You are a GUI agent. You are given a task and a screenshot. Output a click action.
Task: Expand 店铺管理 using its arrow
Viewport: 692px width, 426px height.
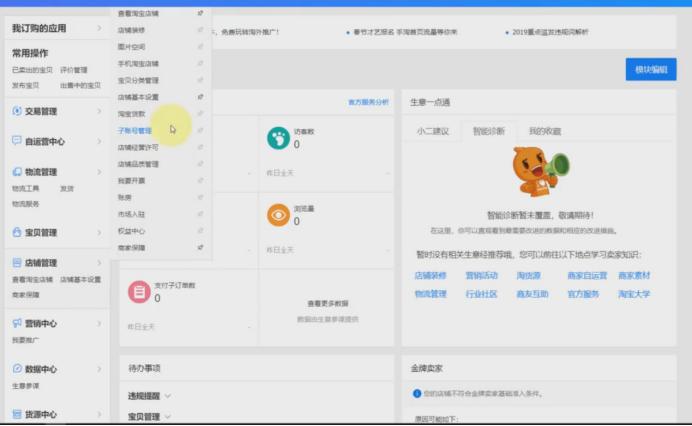99,263
